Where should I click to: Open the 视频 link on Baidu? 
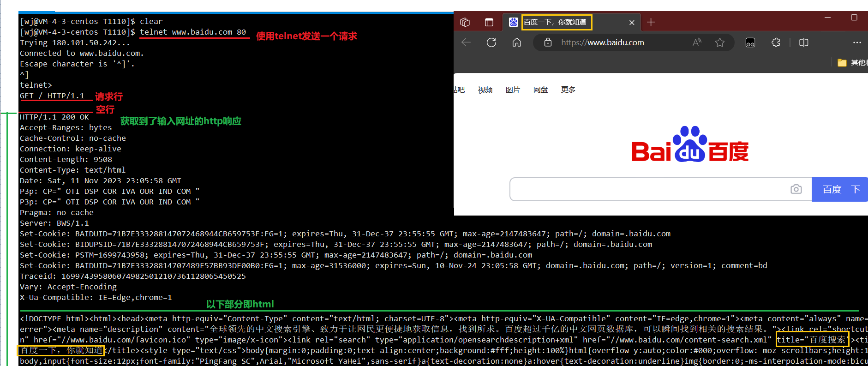[485, 90]
